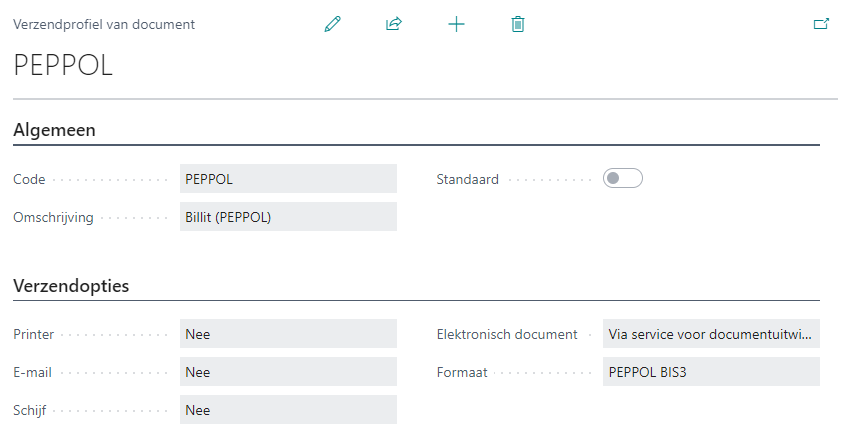844x438 pixels.
Task: Click the Schijf label
Action: [30, 411]
